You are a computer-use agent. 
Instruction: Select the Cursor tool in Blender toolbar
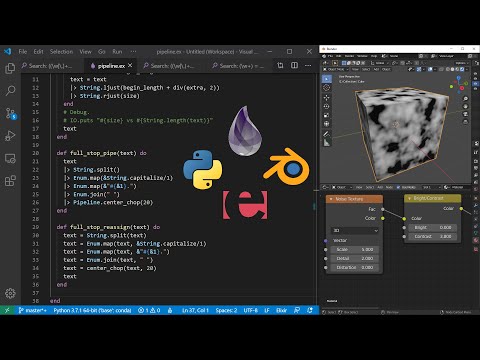[x=327, y=88]
